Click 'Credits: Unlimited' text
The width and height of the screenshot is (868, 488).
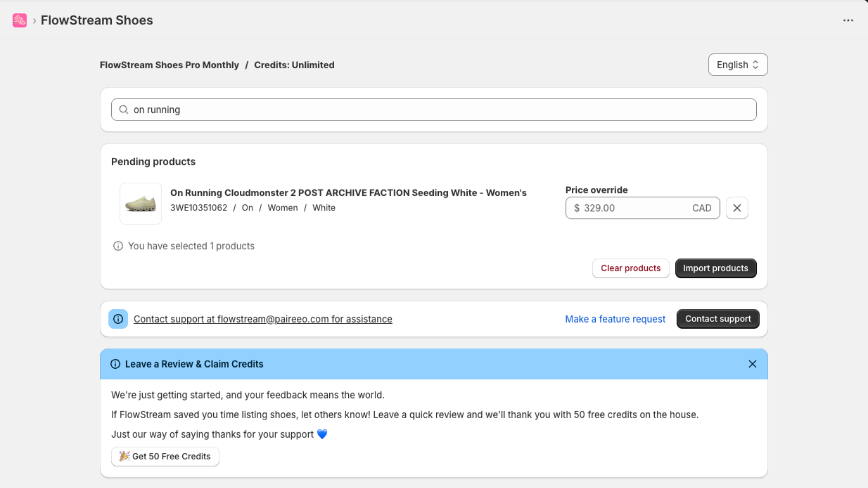[294, 65]
